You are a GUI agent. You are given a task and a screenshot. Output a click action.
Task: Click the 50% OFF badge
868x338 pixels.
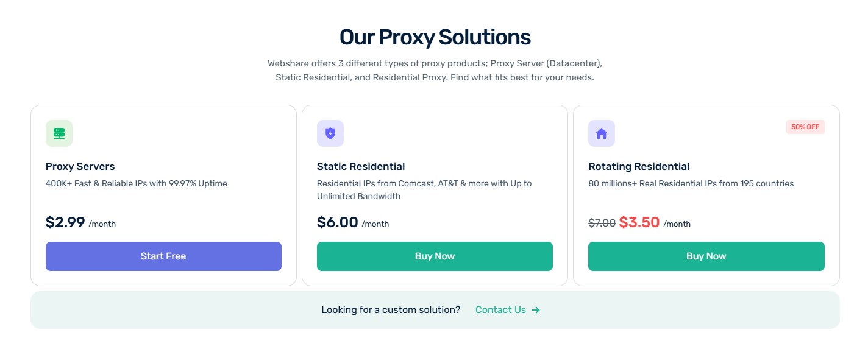(805, 127)
